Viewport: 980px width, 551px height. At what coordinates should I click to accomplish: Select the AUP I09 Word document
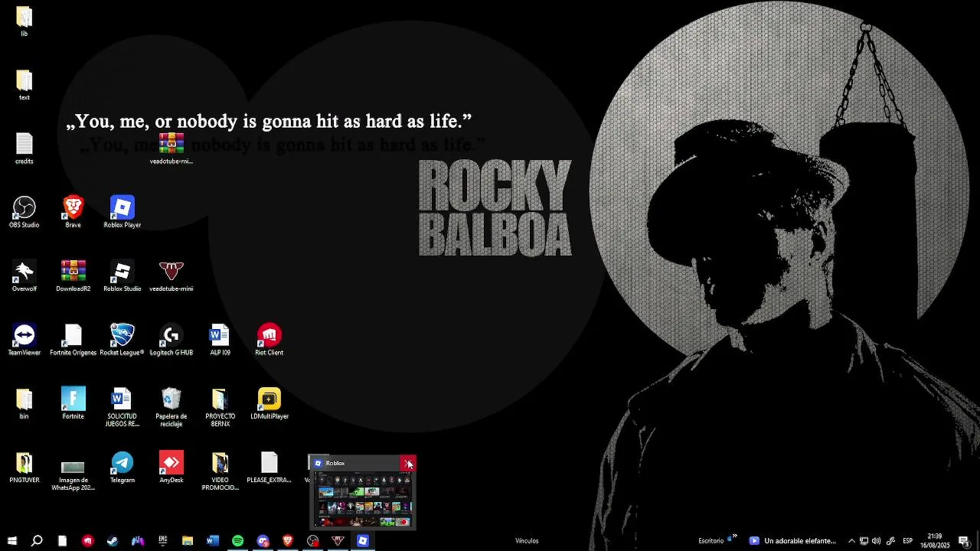click(x=220, y=340)
